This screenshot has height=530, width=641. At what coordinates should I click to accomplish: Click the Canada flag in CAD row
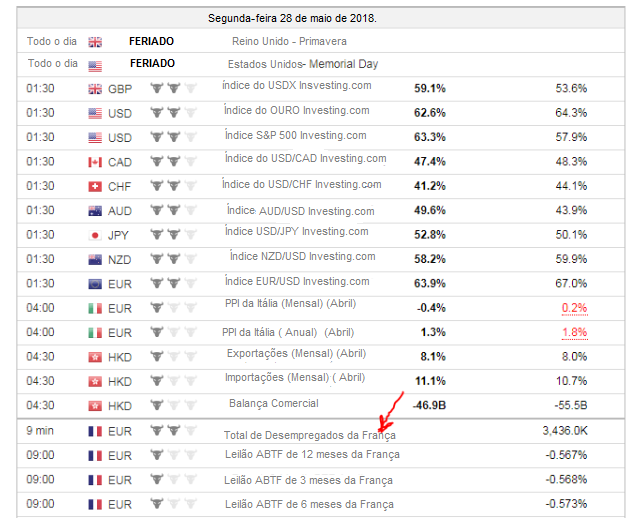pos(95,162)
